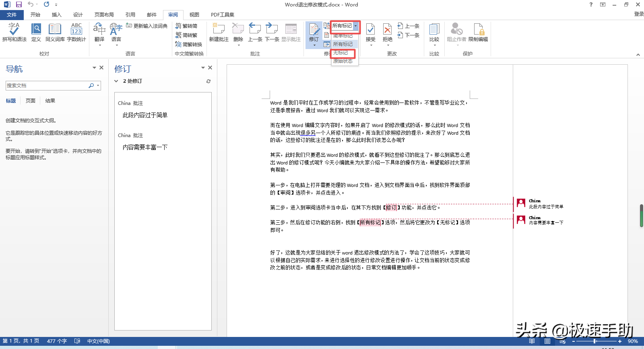Viewport: 644px width, 349px height.
Task: Switch to web layout view in status bar
Action: (562, 341)
